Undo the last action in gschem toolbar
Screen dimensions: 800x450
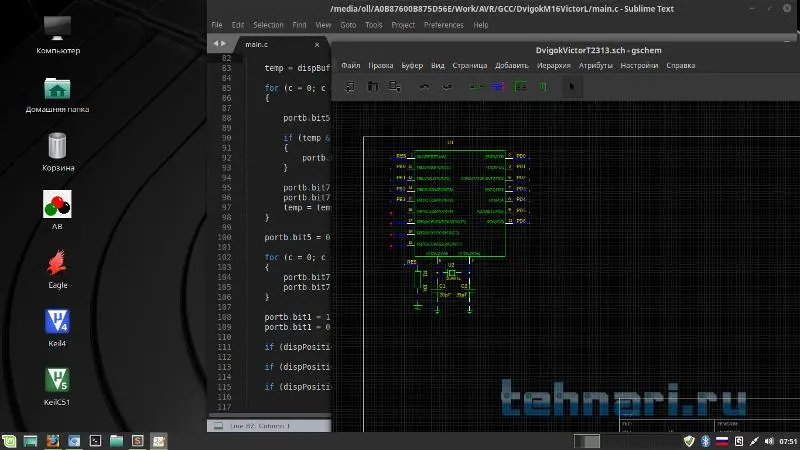pos(424,87)
